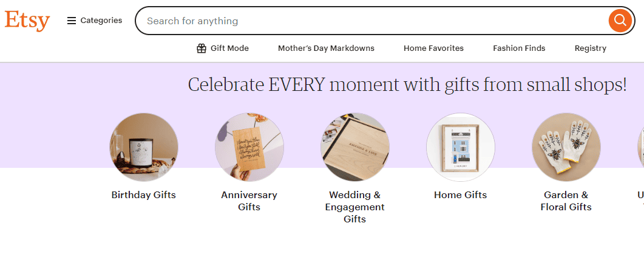Click the Birthday Gifts text link
Image resolution: width=644 pixels, height=266 pixels.
[144, 195]
